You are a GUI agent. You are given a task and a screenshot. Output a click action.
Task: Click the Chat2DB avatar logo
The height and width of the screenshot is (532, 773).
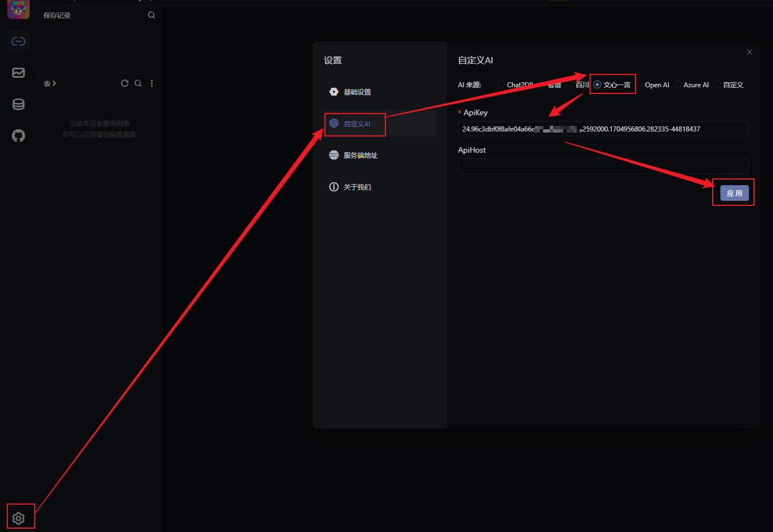tap(18, 9)
